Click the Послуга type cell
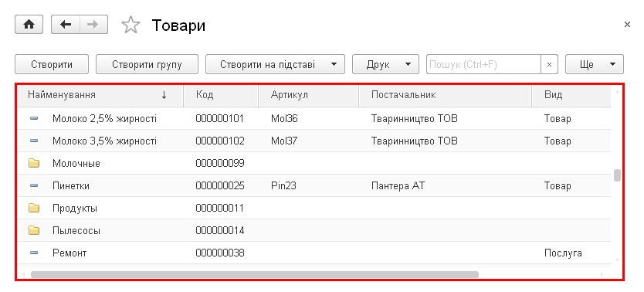Screen dimensions: 644x292 coord(563,253)
